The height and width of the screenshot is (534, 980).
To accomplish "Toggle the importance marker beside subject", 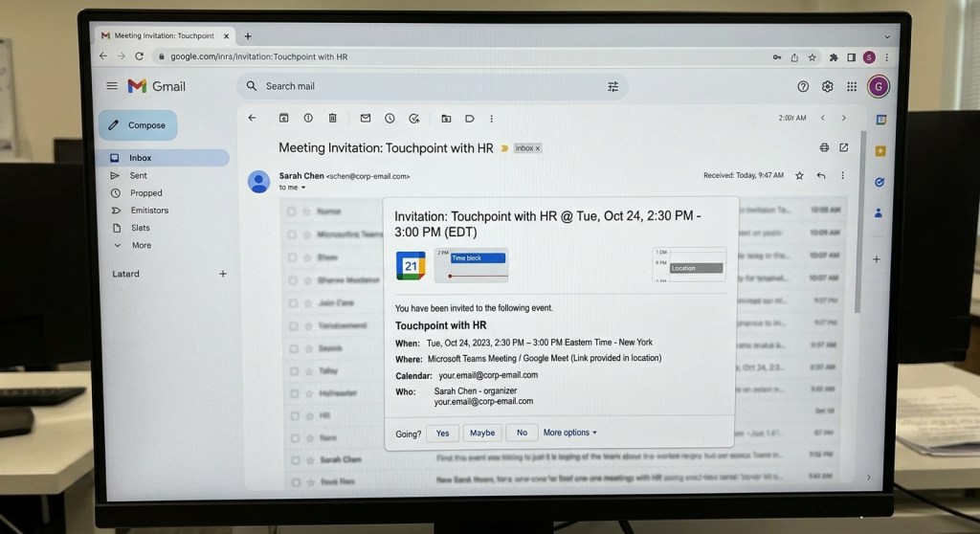I will 504,148.
